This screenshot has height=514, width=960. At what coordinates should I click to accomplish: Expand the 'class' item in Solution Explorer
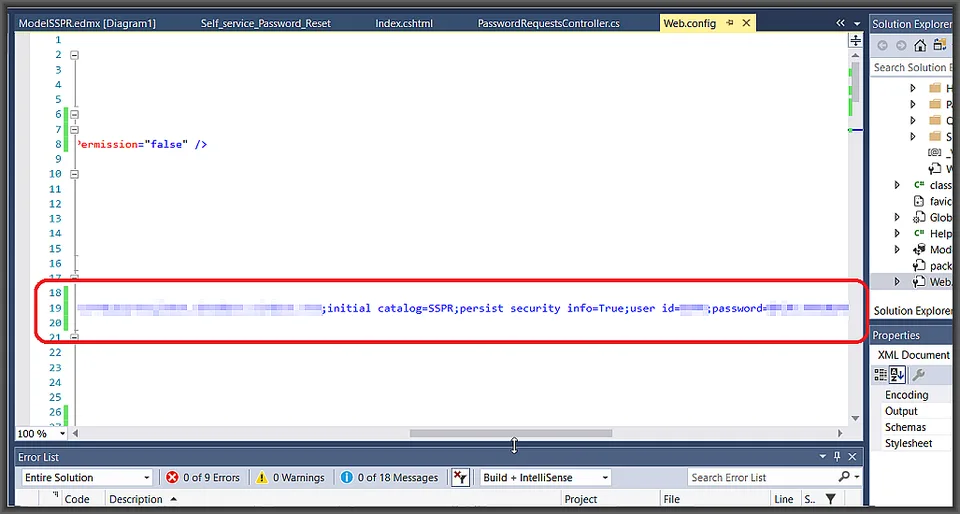(x=898, y=185)
